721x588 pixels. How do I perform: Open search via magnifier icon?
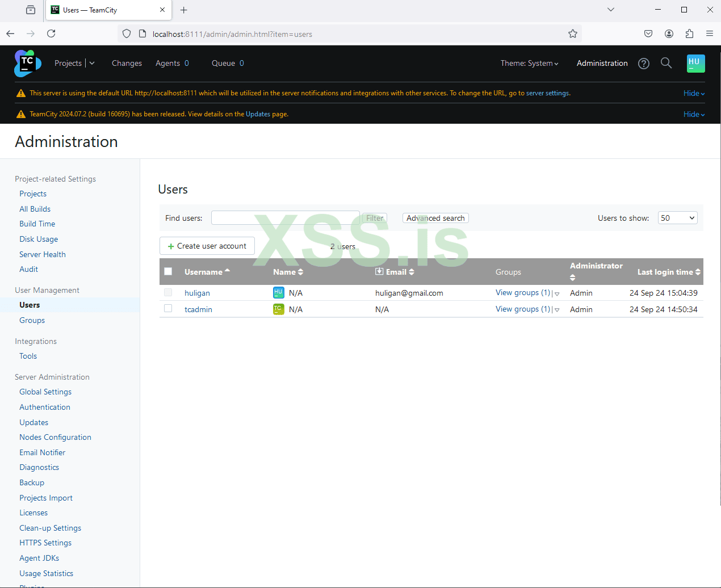[666, 63]
